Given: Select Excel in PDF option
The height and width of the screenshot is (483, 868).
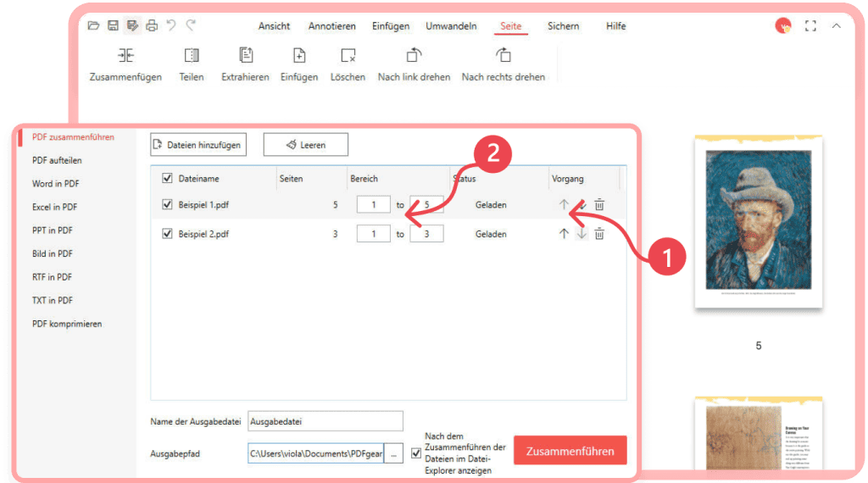Looking at the screenshot, I should 54,207.
